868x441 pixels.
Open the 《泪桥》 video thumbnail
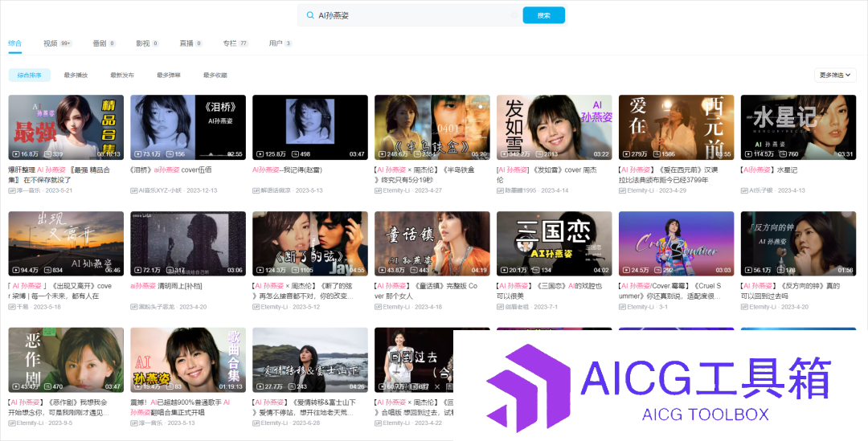point(188,127)
